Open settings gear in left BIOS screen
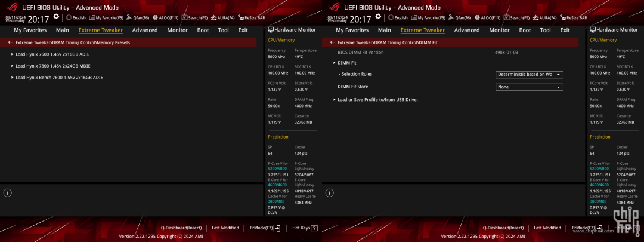This screenshot has height=242, width=644. (x=56, y=17)
